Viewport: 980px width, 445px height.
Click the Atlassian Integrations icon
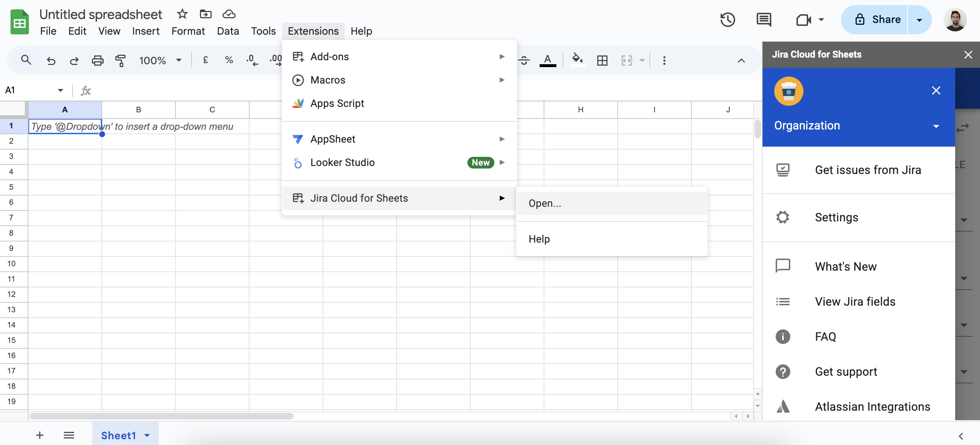click(783, 406)
